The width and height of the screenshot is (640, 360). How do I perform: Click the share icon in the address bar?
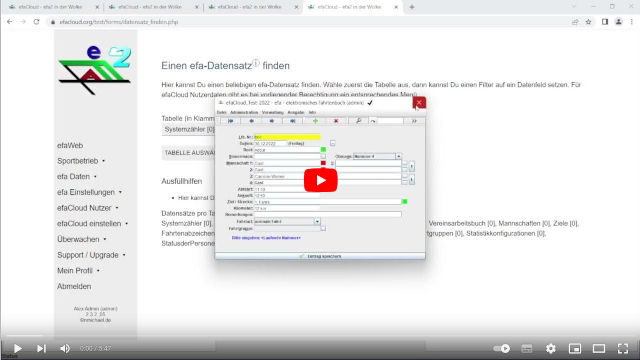[x=575, y=22]
